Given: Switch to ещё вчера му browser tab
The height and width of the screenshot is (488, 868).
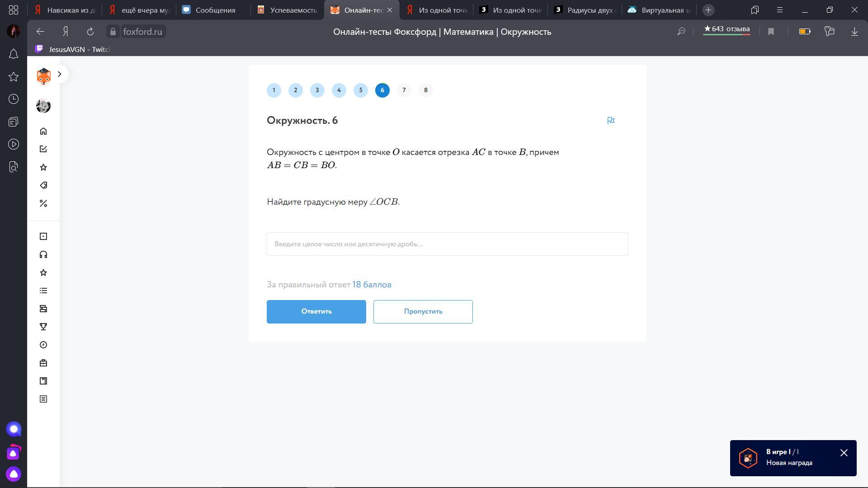Looking at the screenshot, I should [x=140, y=10].
